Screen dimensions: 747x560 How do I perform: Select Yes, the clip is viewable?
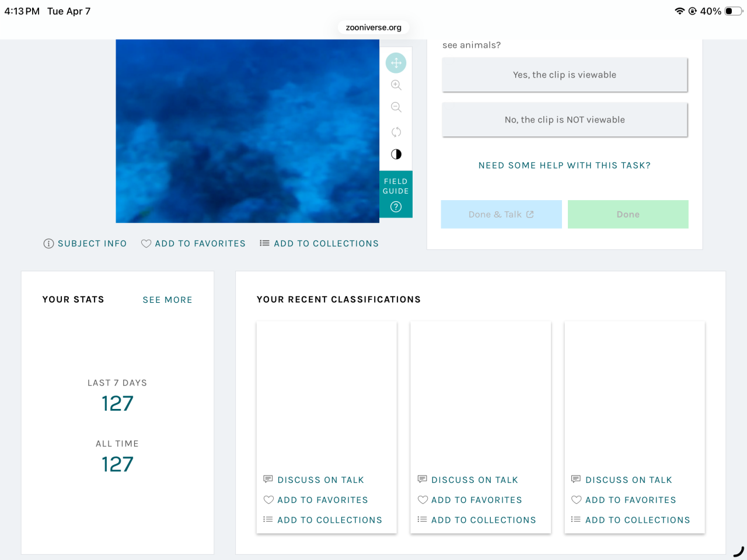pyautogui.click(x=565, y=75)
